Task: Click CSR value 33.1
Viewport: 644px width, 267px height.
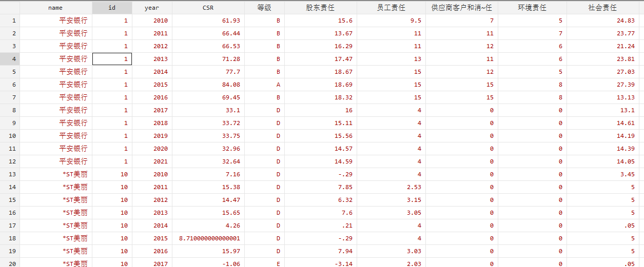Action: click(233, 110)
